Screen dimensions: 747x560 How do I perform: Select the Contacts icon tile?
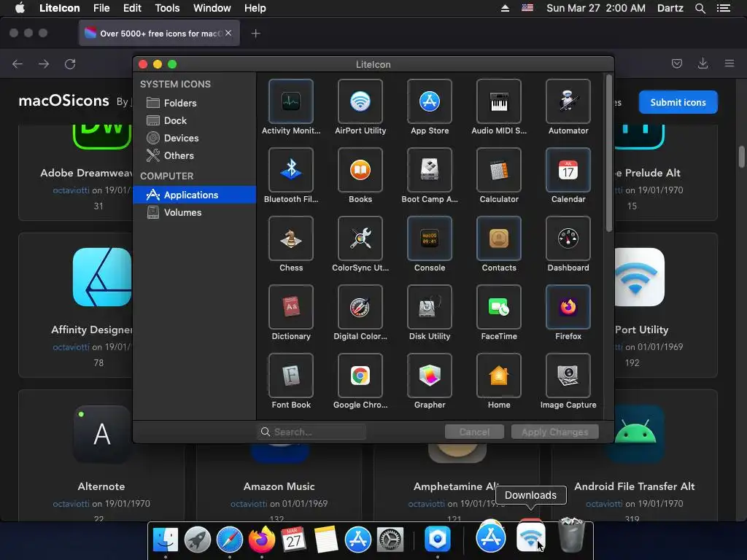point(499,238)
